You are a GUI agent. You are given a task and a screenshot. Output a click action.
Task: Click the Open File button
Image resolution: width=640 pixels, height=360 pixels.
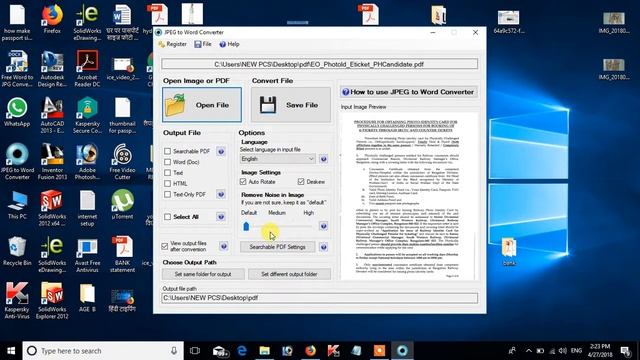(x=202, y=105)
